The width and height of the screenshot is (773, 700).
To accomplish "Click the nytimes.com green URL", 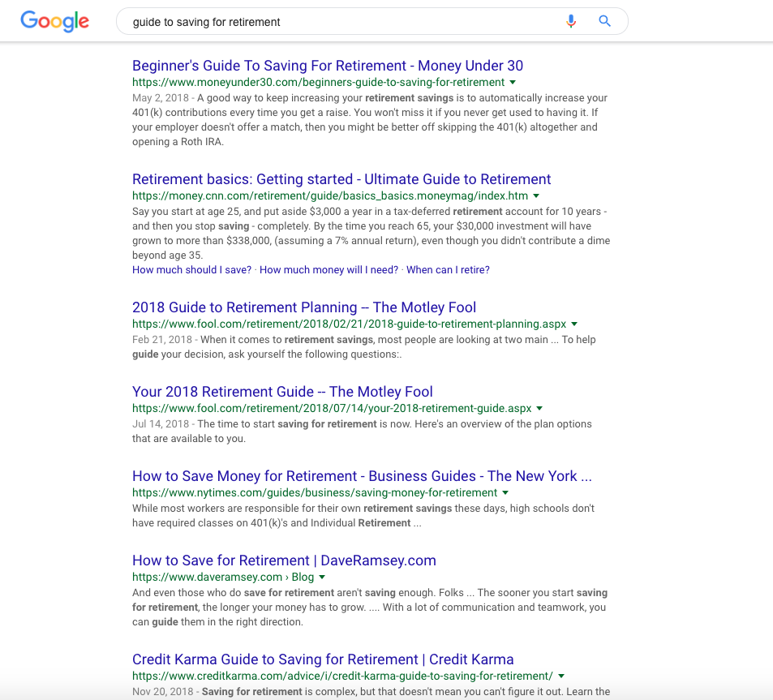I will click(x=315, y=492).
